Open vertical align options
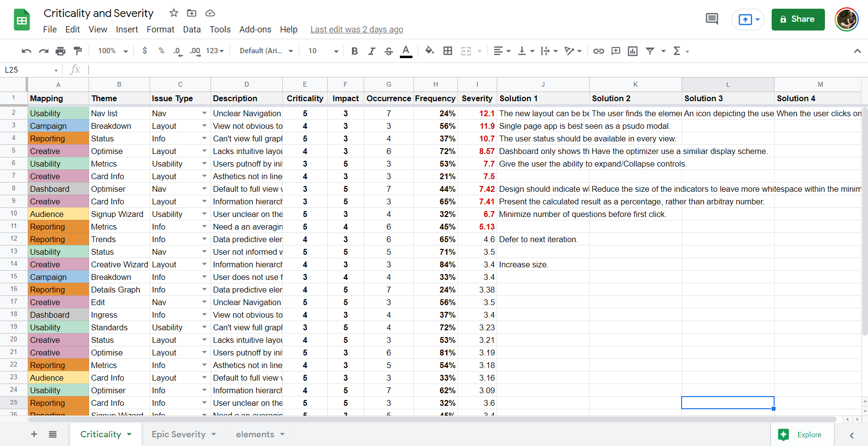The height and width of the screenshot is (446, 868). [526, 51]
